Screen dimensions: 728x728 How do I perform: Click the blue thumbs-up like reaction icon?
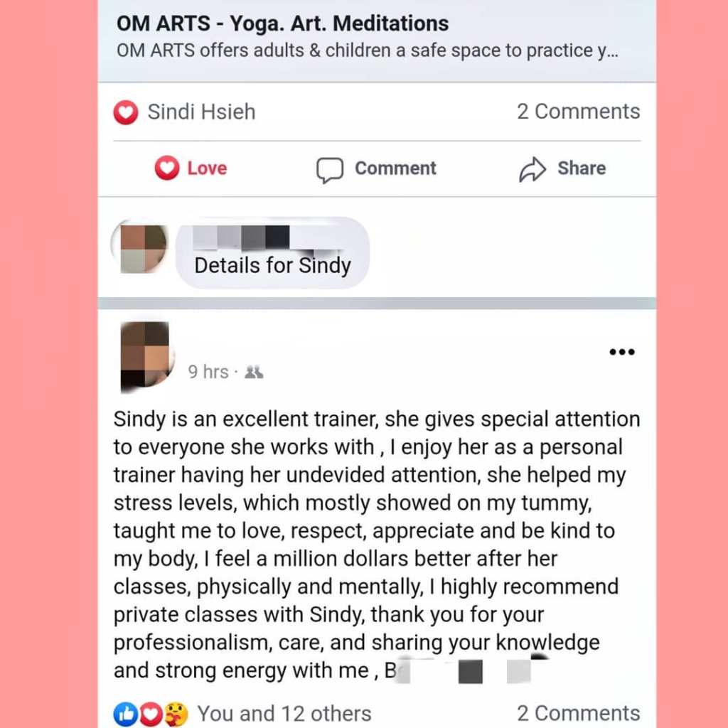[125, 714]
